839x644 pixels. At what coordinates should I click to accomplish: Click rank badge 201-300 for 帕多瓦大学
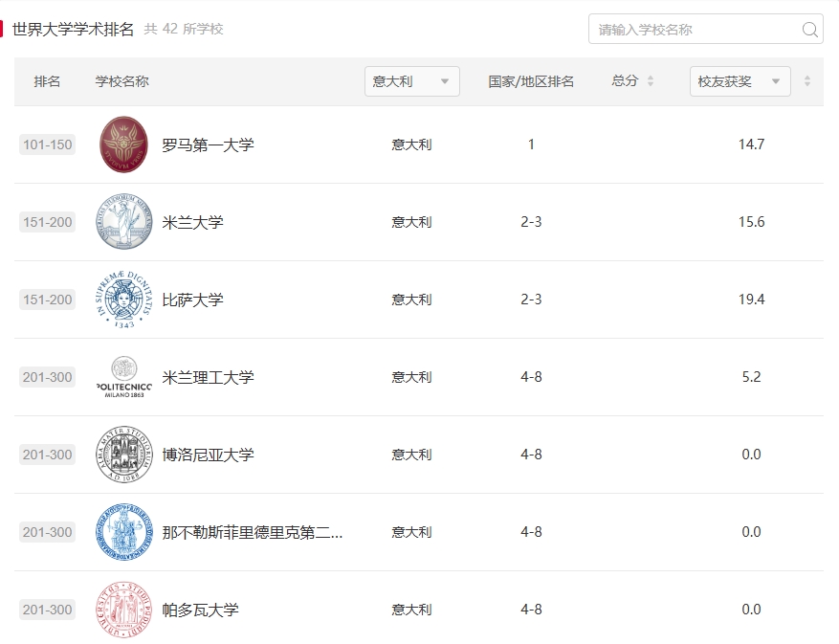[47, 610]
